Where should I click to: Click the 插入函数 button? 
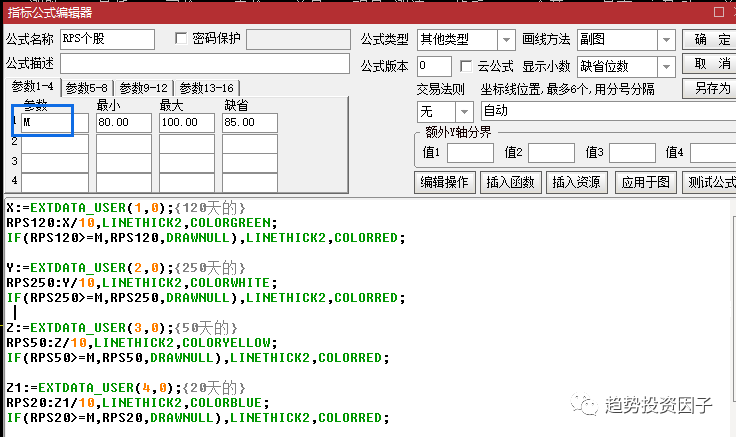(x=511, y=182)
